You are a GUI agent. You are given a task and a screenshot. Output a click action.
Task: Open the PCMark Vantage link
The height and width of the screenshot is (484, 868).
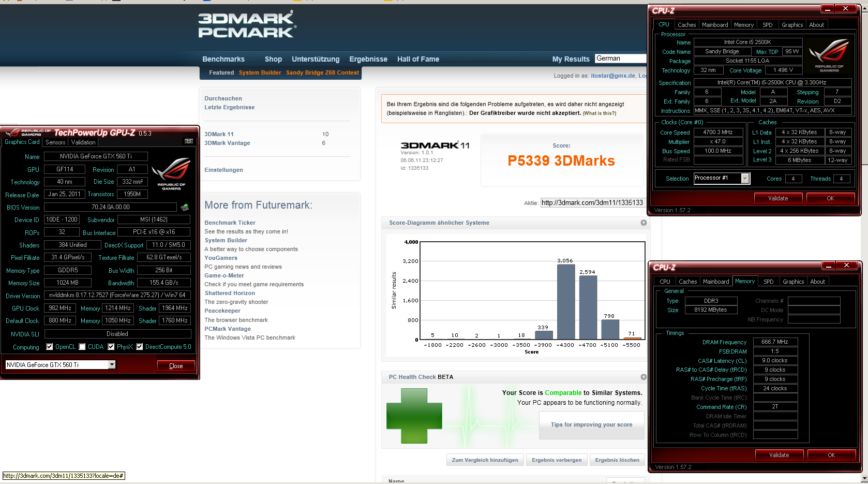228,329
